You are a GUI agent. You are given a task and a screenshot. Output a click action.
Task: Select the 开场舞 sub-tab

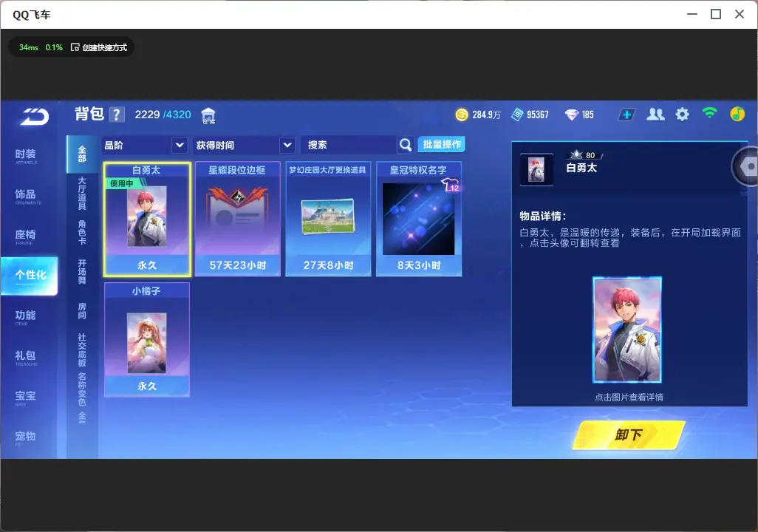(x=82, y=271)
